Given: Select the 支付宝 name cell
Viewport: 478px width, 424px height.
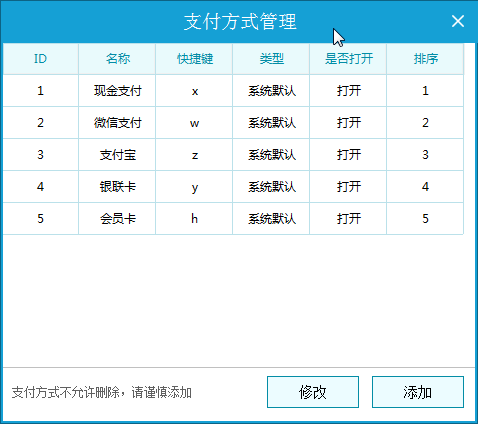Looking at the screenshot, I should [117, 155].
